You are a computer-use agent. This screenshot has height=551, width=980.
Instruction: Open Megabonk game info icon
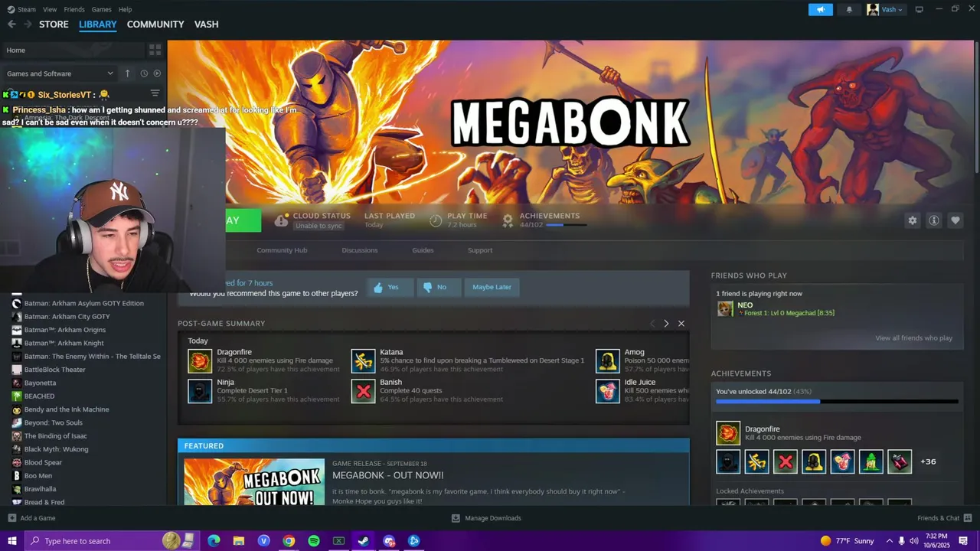pyautogui.click(x=933, y=220)
